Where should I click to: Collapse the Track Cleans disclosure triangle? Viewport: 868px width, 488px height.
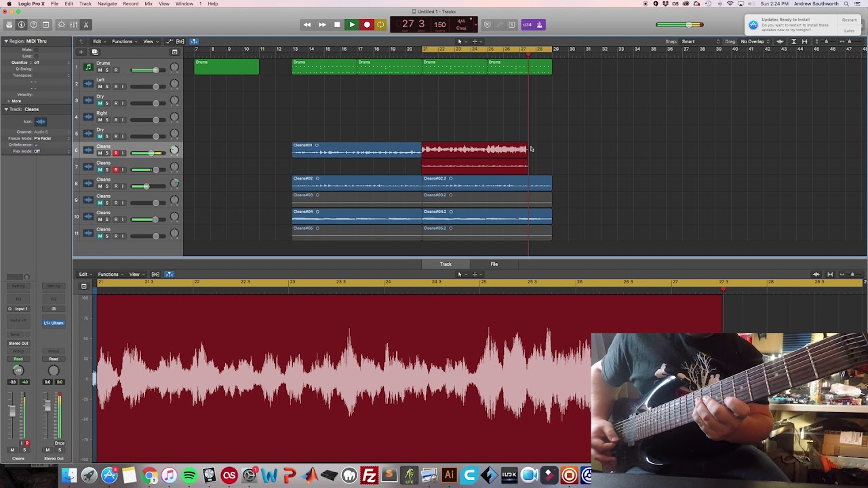[7, 109]
